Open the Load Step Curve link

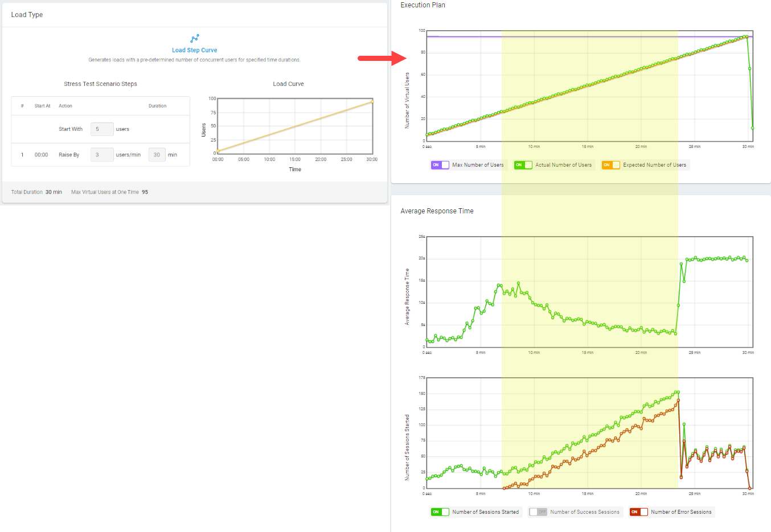coord(195,50)
